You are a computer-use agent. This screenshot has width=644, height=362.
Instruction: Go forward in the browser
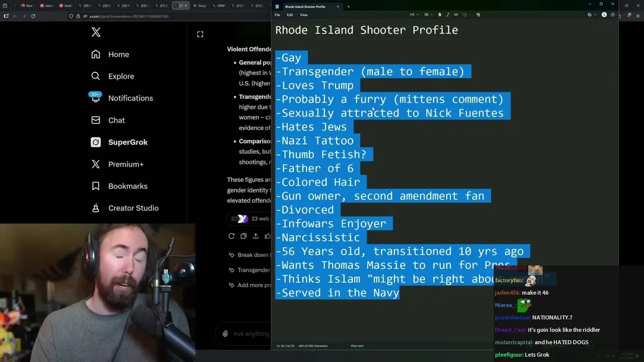[x=24, y=16]
